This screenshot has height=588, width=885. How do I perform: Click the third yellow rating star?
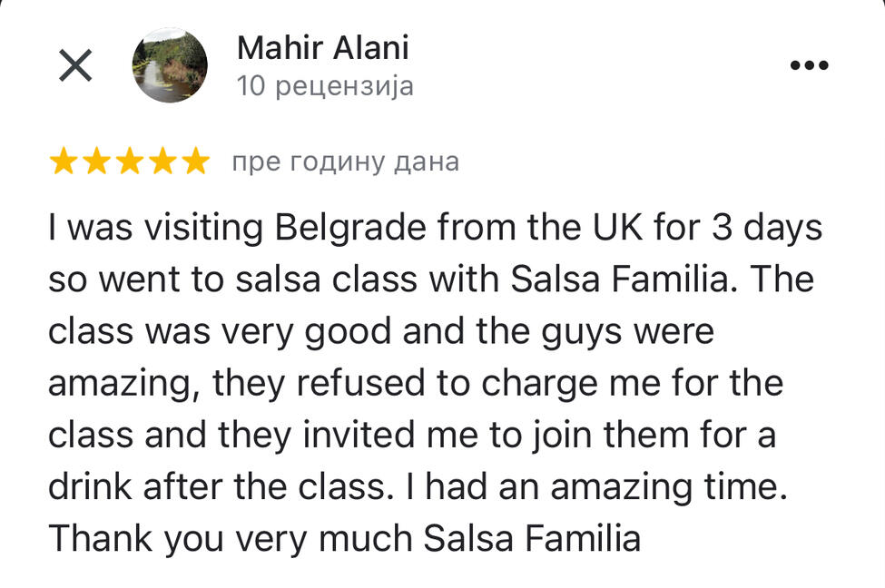tap(129, 162)
